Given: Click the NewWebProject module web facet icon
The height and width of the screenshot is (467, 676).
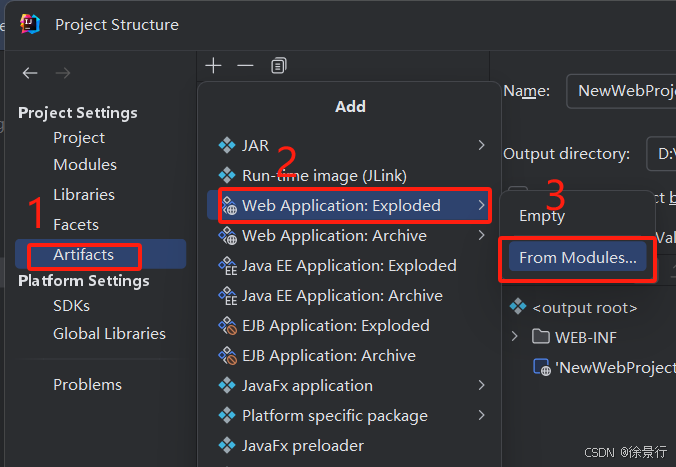Looking at the screenshot, I should point(542,367).
